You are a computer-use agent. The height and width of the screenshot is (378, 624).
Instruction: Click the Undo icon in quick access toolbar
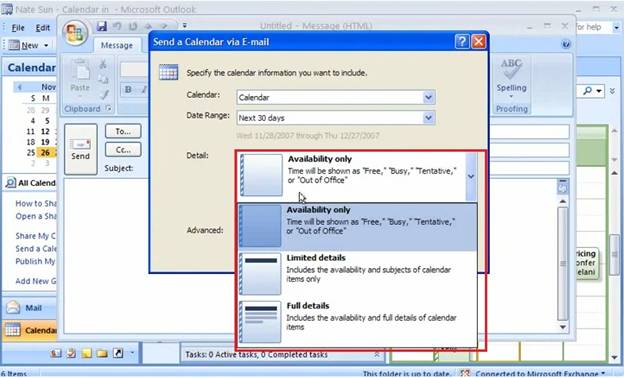[x=117, y=26]
